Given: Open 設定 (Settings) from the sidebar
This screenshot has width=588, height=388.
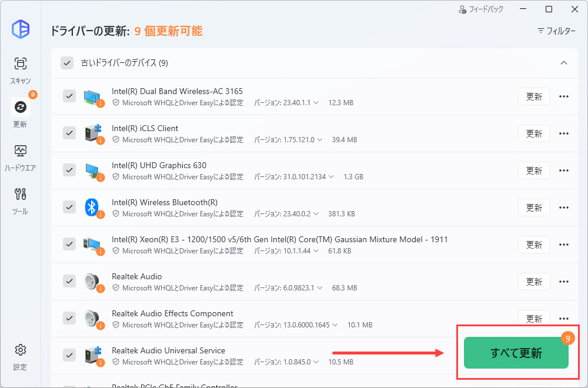Looking at the screenshot, I should 20,357.
